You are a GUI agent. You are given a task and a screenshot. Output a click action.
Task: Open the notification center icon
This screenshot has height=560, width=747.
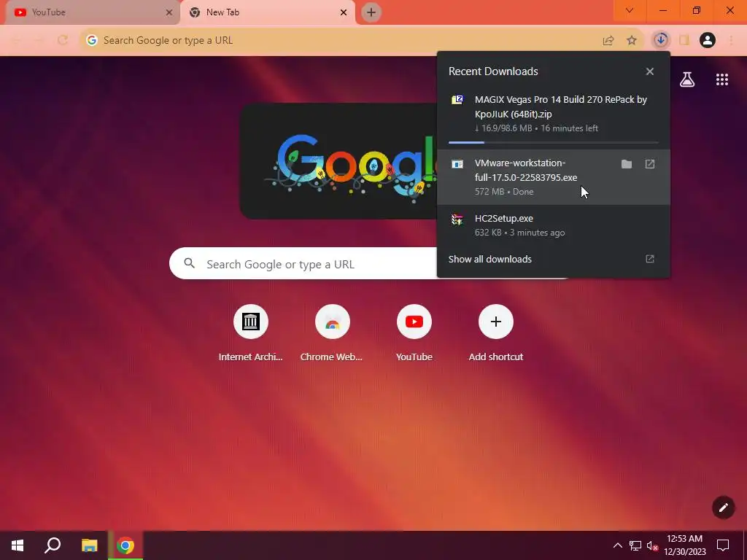pyautogui.click(x=723, y=545)
